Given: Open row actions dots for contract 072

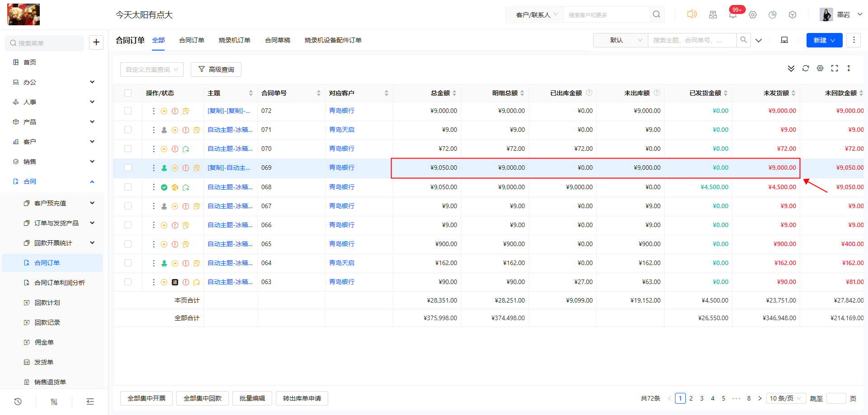Looking at the screenshot, I should tap(154, 111).
